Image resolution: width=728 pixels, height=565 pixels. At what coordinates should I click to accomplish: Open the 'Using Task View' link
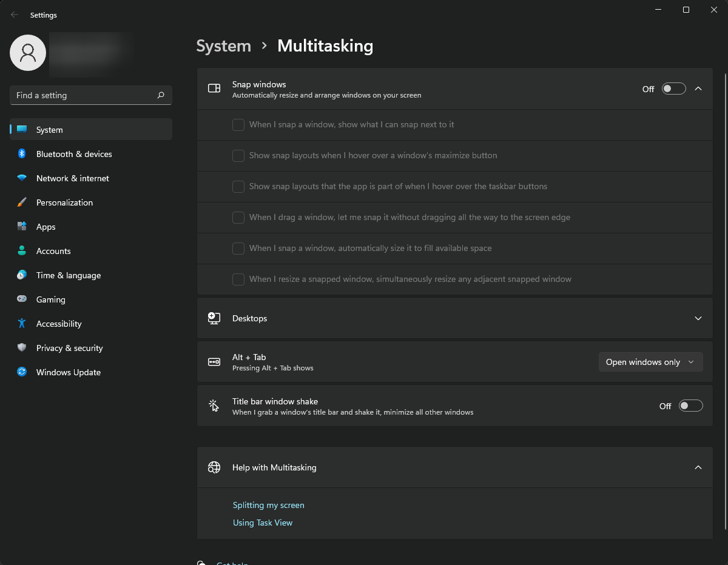263,523
